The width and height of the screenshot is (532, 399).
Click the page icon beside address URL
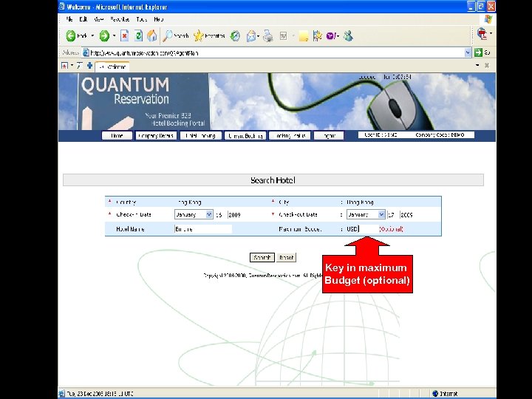point(86,52)
